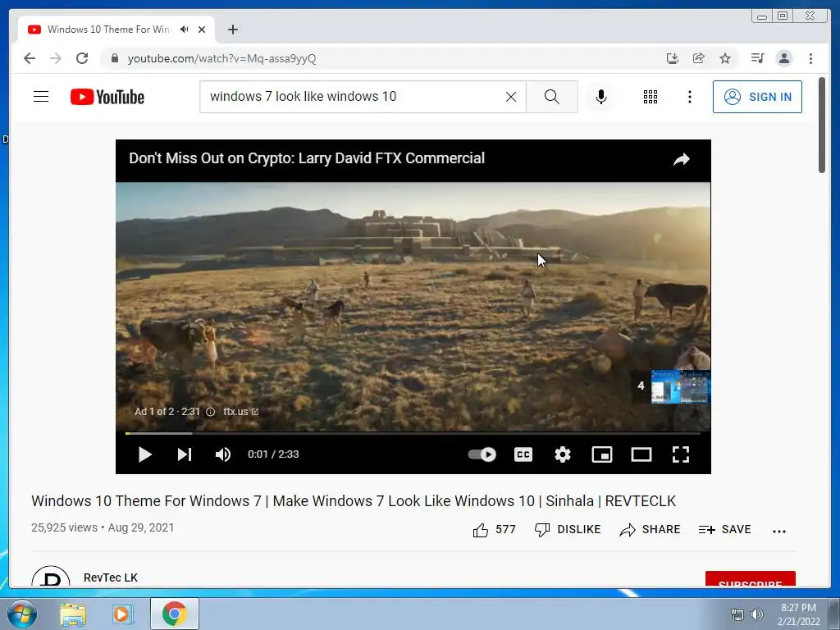Screen dimensions: 840x630
Task: Open the network tray icon
Action: pos(737,614)
